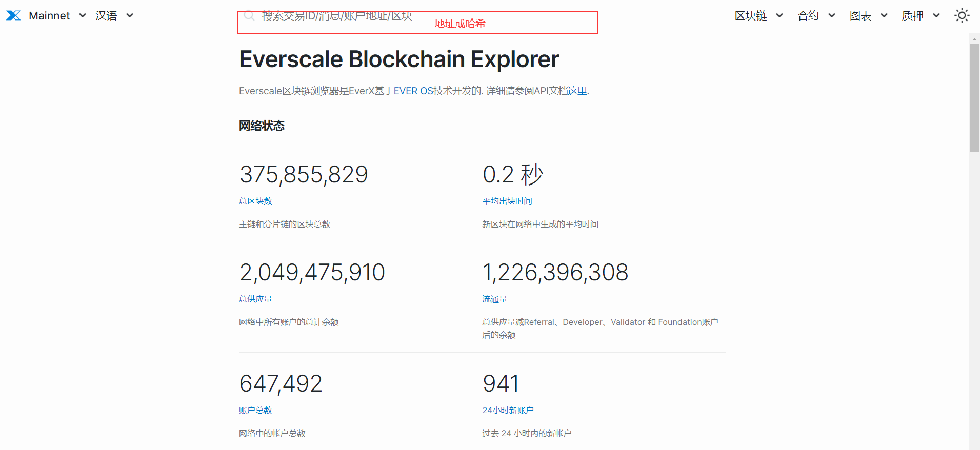This screenshot has width=980, height=450.
Task: Expand the 汉语 language selector
Action: (114, 16)
